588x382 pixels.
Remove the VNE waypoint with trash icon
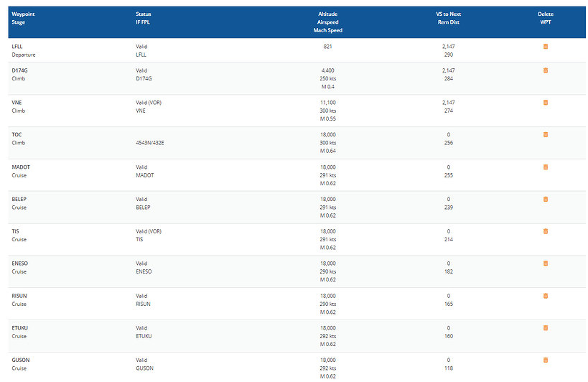pyautogui.click(x=546, y=103)
